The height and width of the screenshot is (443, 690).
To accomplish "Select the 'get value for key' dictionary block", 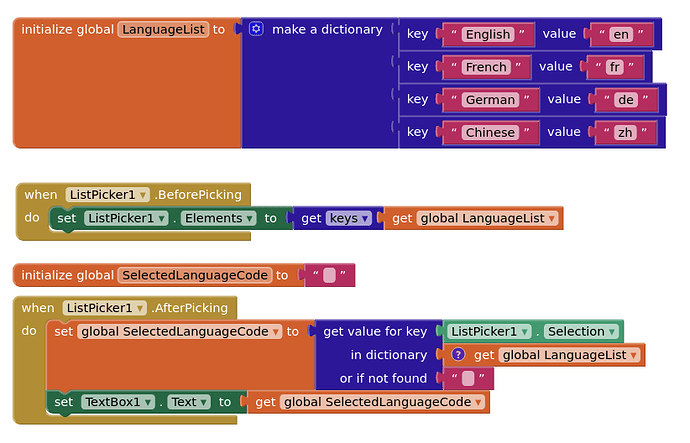I will pos(375,331).
